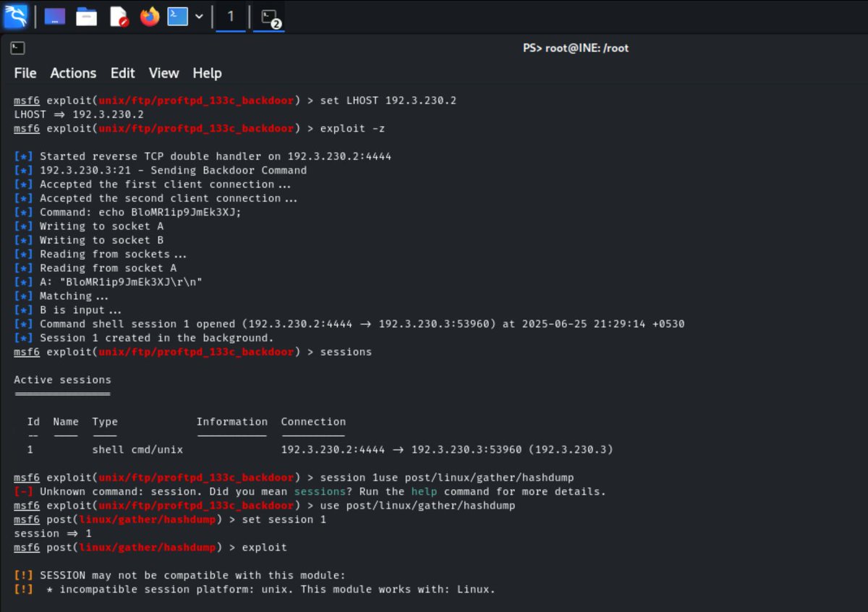Click the window title 'PS> root@INE: /root'

point(576,48)
